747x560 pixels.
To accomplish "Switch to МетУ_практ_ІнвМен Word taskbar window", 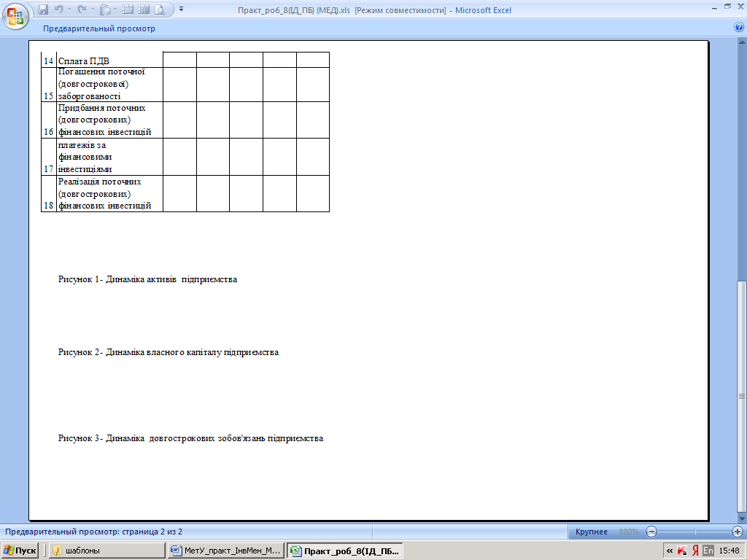I will click(x=226, y=551).
